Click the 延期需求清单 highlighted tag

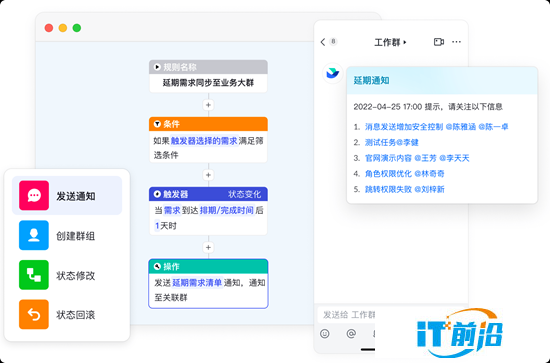197,283
